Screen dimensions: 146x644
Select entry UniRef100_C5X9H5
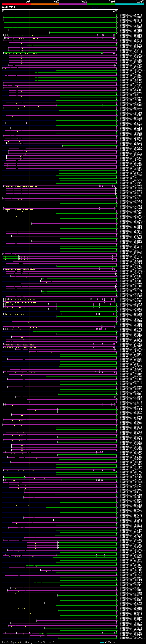(131, 115)
